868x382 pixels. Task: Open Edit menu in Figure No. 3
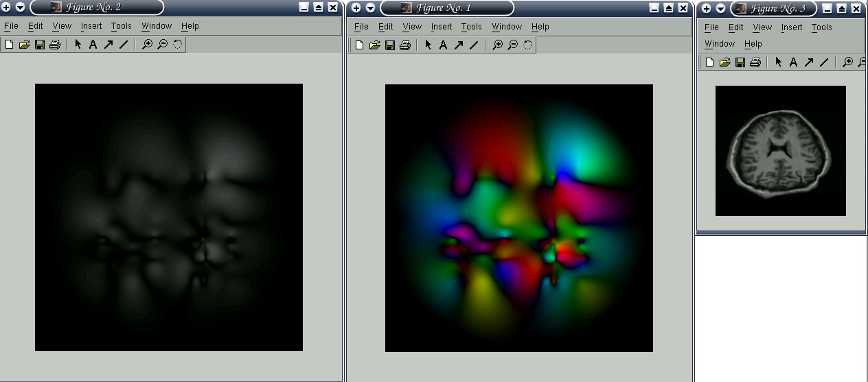pos(736,27)
